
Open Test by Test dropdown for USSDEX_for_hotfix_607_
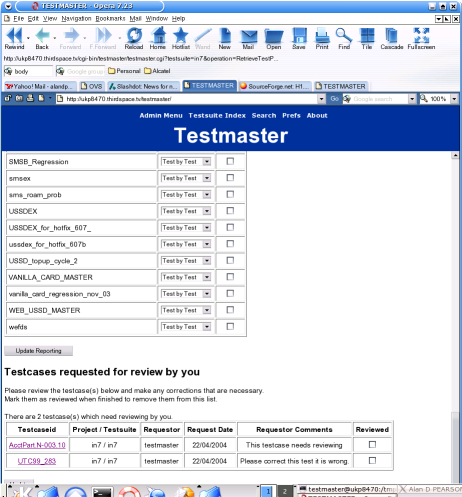(186, 228)
